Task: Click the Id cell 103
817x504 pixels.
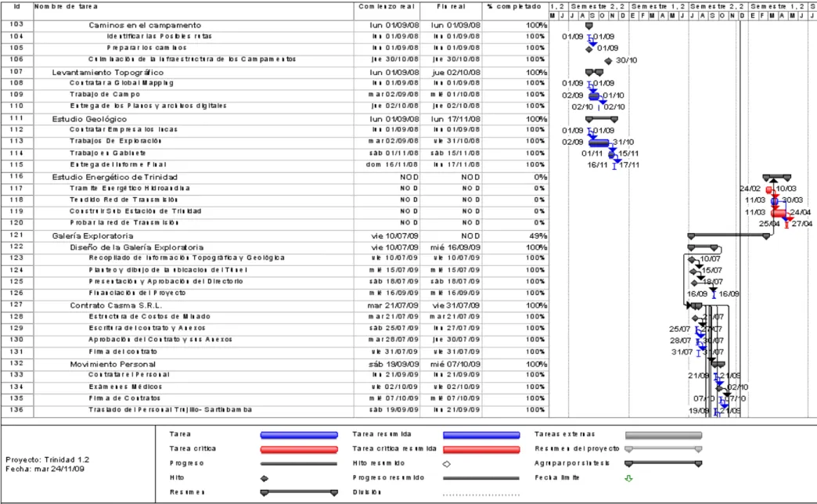Action: pyautogui.click(x=16, y=24)
